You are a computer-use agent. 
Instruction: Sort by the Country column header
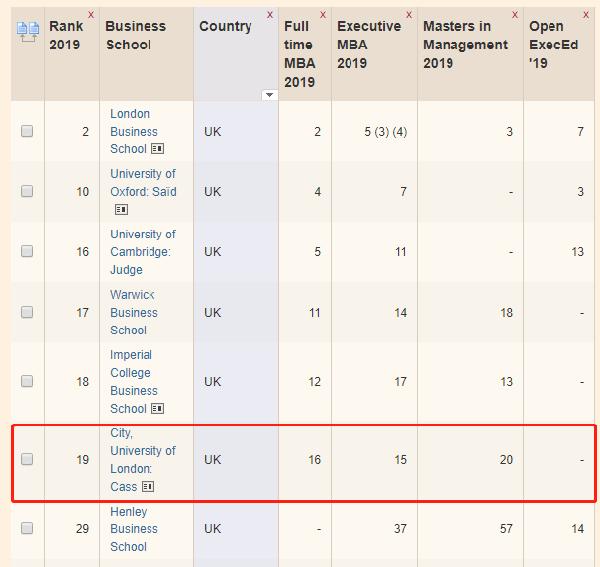pyautogui.click(x=225, y=26)
